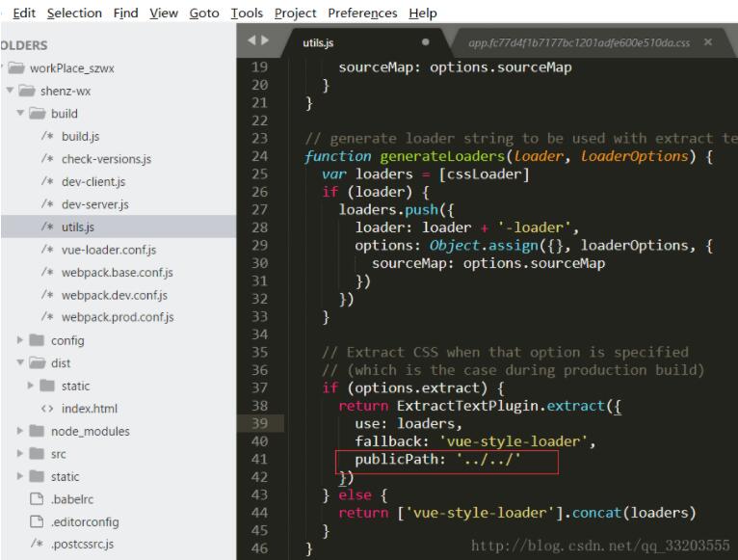Click line number 39 in the gutter
Image resolution: width=738 pixels, height=560 pixels.
(x=259, y=423)
